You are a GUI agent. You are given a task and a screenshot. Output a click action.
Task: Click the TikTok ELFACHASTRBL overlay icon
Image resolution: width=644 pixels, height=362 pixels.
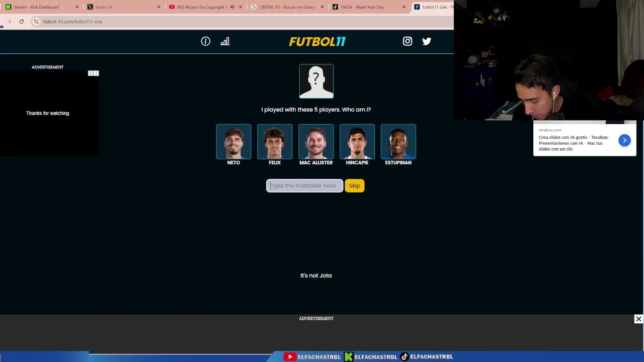404,356
